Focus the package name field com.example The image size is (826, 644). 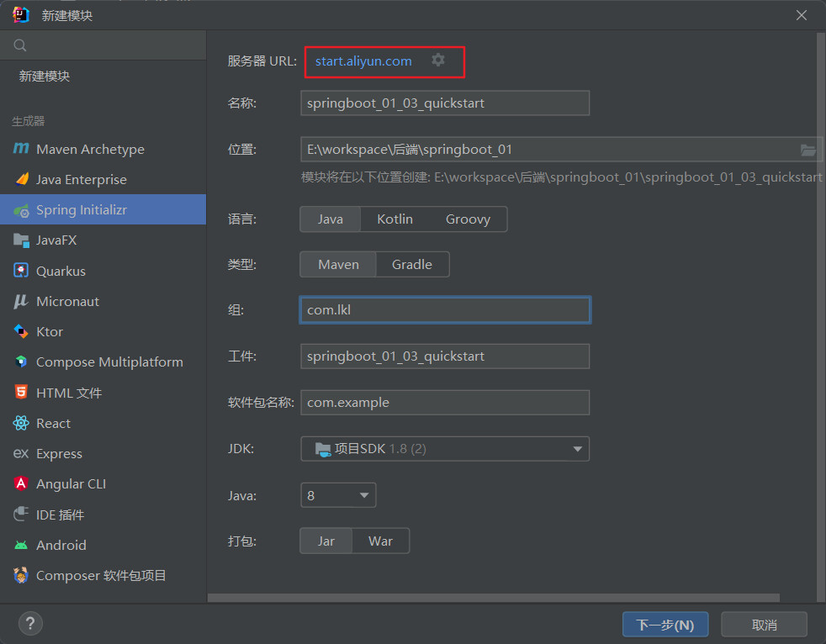pyautogui.click(x=445, y=403)
